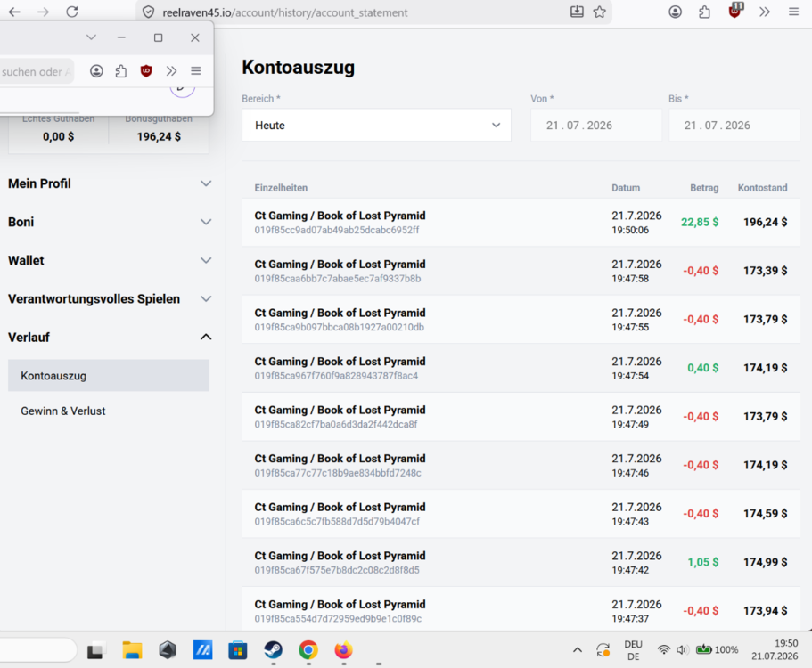The width and height of the screenshot is (812, 668).
Task: Click transaction ID 019f85cc9ad07ab49ab25dcabc6952ff
Action: pyautogui.click(x=337, y=230)
